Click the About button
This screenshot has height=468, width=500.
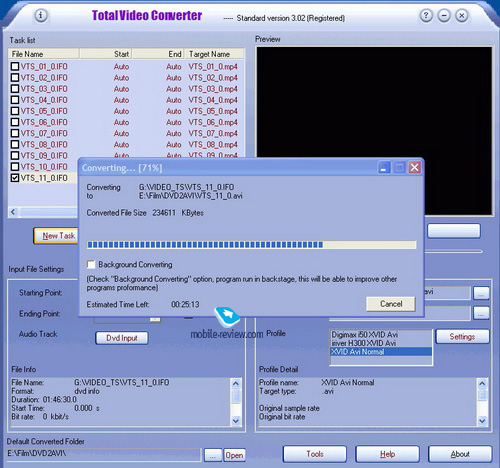tap(460, 454)
